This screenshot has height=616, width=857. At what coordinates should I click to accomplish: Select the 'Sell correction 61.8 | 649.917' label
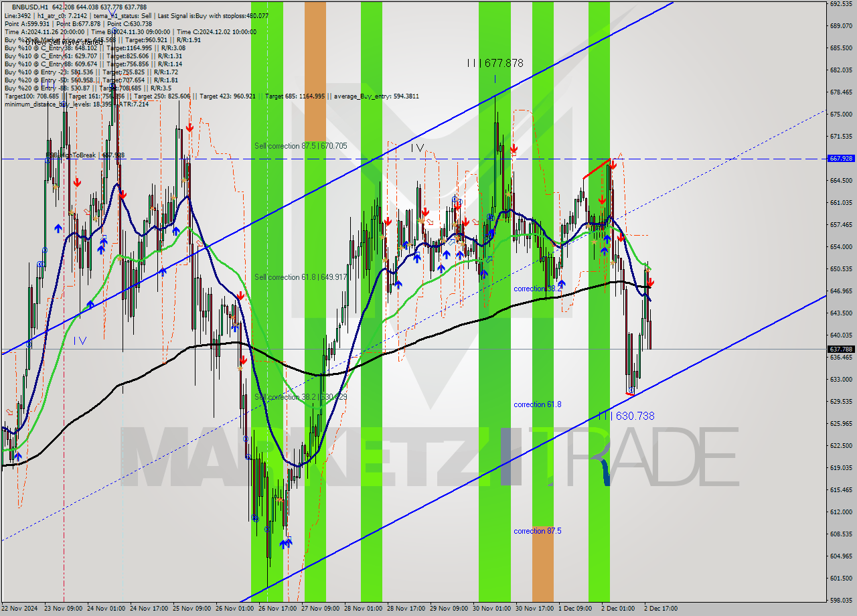coord(301,277)
